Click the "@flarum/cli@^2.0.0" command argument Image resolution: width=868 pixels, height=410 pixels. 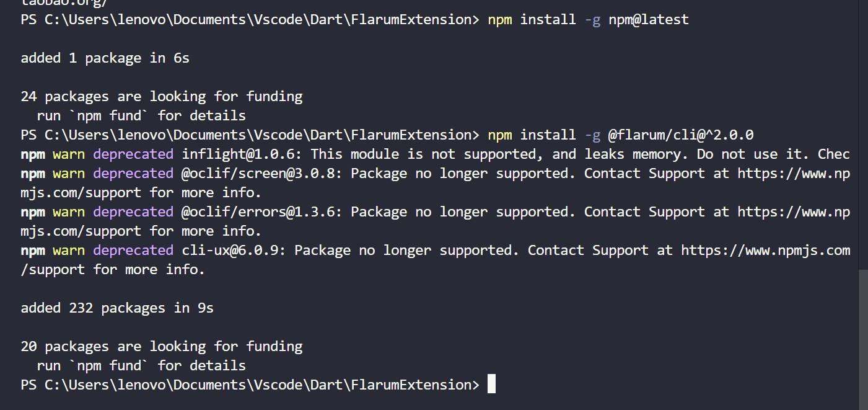[680, 135]
